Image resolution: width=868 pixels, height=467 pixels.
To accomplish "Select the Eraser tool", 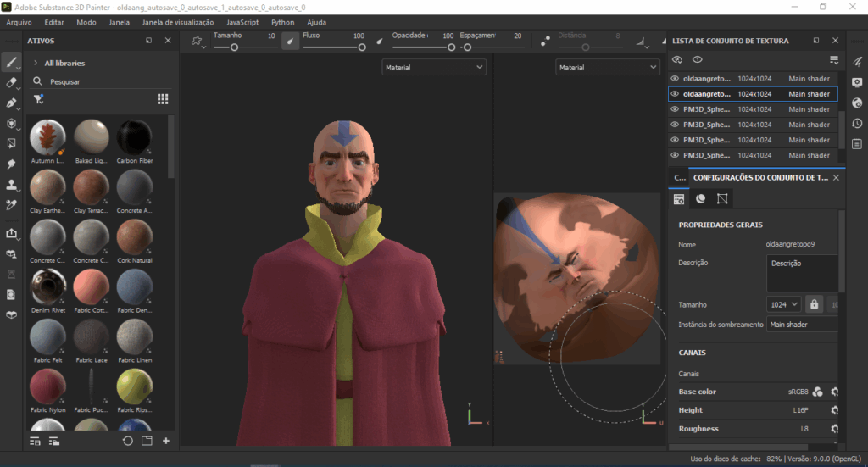I will [11, 82].
